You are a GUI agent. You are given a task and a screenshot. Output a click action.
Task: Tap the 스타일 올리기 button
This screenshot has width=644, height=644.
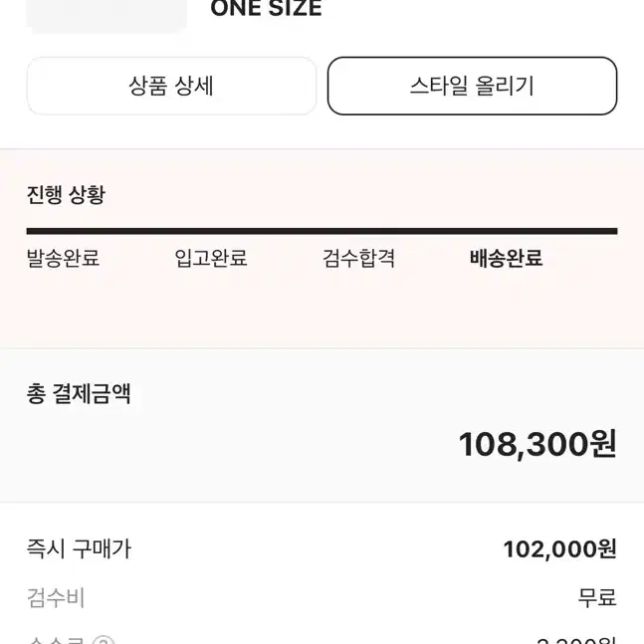[473, 86]
